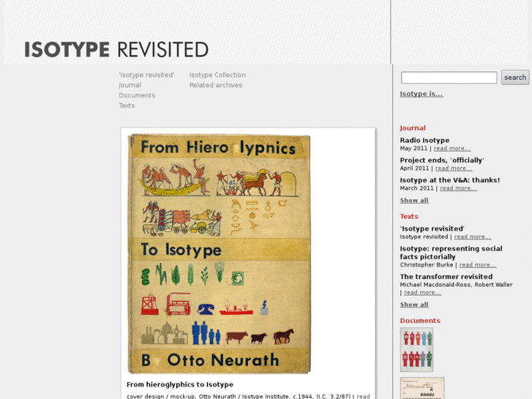Viewport: 532px width, 399px height.
Task: Click inside the search text field
Action: click(449, 78)
